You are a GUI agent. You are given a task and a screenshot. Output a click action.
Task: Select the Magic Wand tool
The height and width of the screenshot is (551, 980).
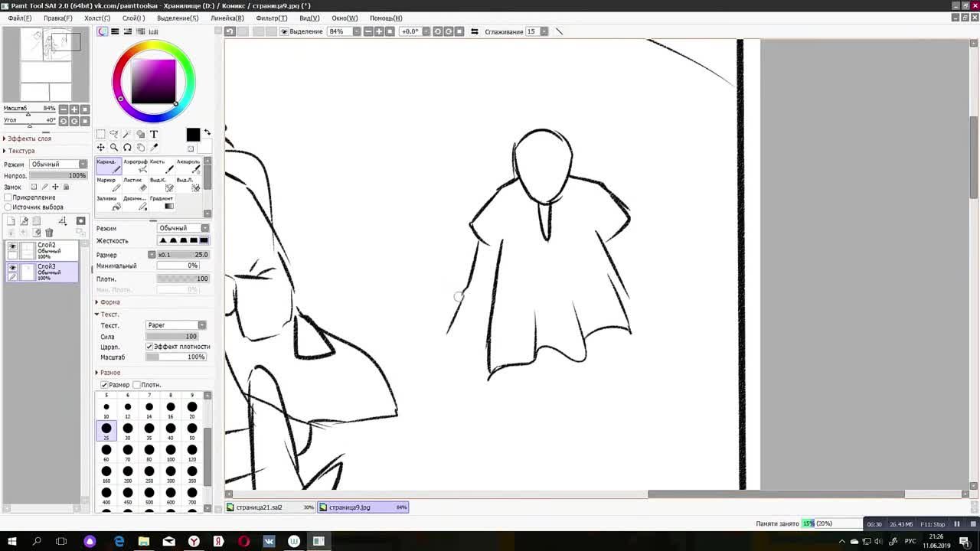(x=127, y=134)
